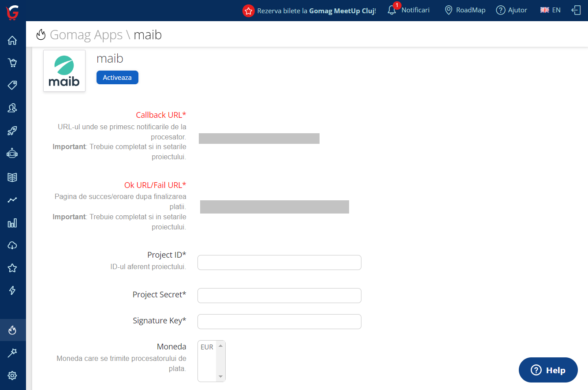
Task: Click the Moneda list scroll-down arrow
Action: click(220, 377)
